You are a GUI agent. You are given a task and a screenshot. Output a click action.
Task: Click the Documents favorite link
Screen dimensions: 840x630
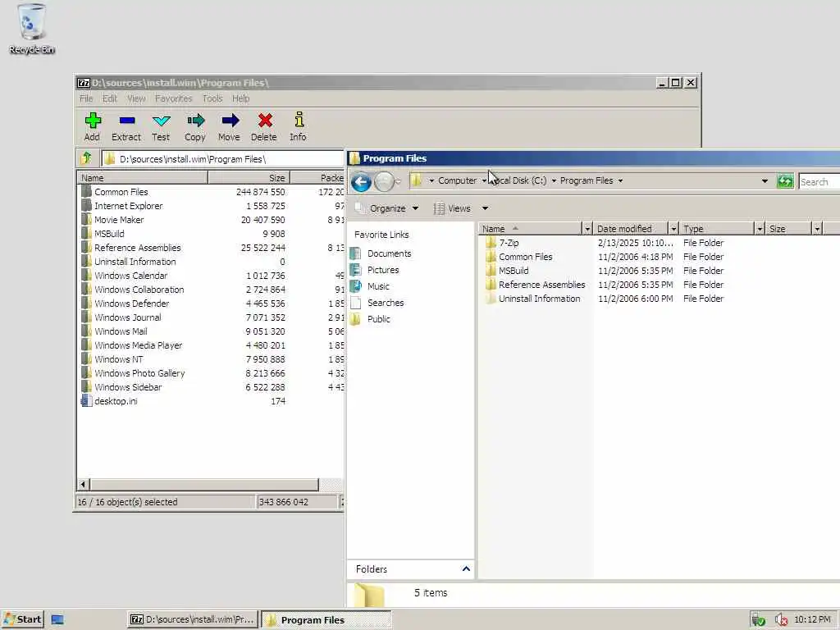coord(389,253)
